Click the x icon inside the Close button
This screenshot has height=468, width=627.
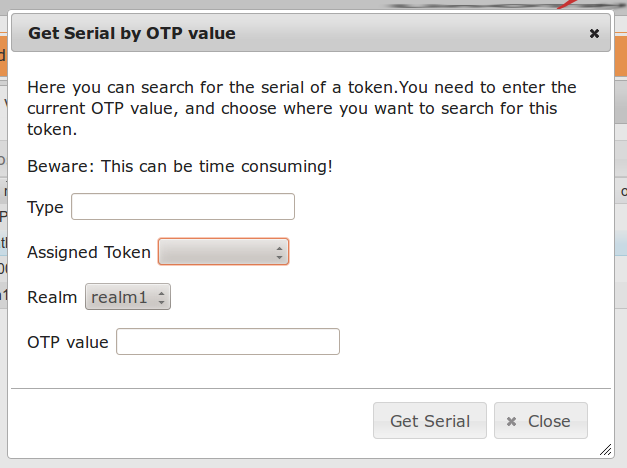(x=512, y=421)
